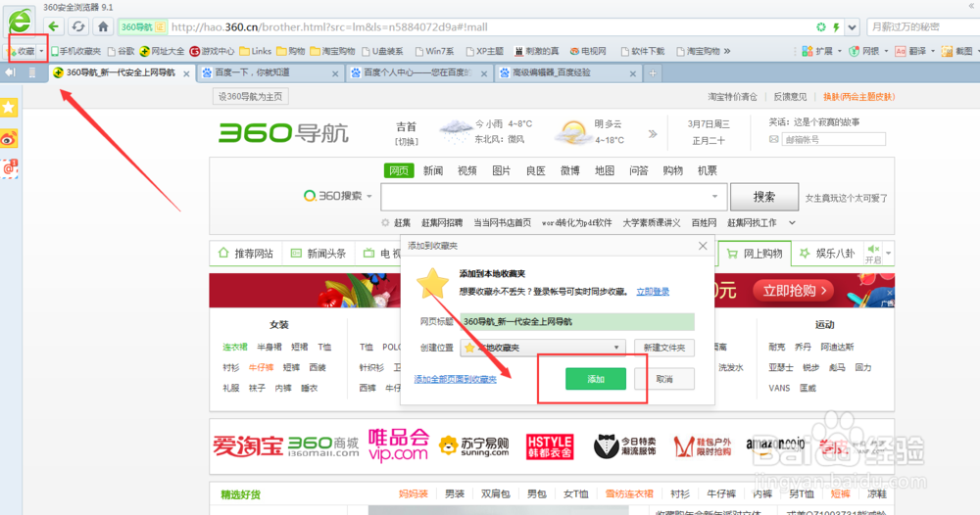
Task: Open the Links bookmark folder
Action: coord(256,51)
